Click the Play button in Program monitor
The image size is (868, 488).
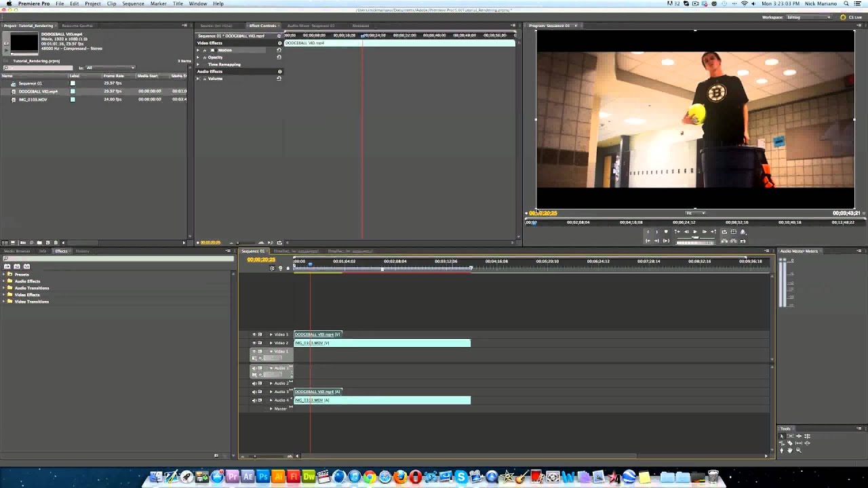[x=695, y=232]
